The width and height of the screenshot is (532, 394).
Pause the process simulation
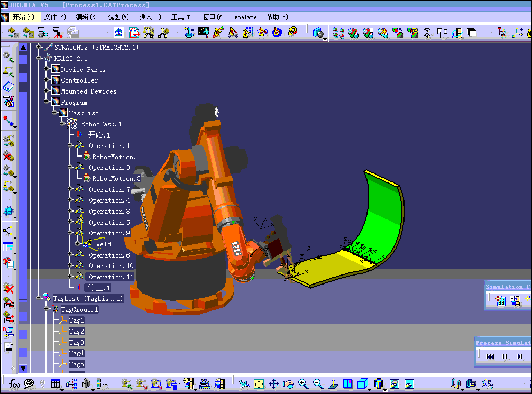click(x=505, y=357)
